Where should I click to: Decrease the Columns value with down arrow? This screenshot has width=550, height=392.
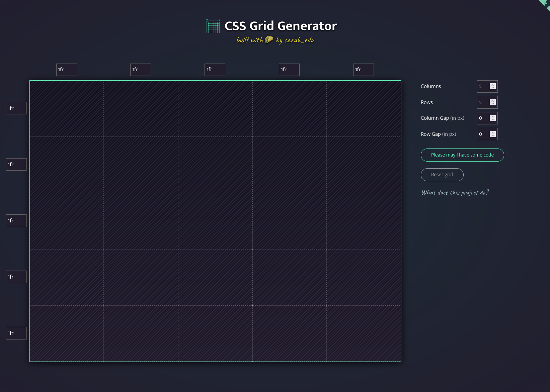[x=492, y=88]
